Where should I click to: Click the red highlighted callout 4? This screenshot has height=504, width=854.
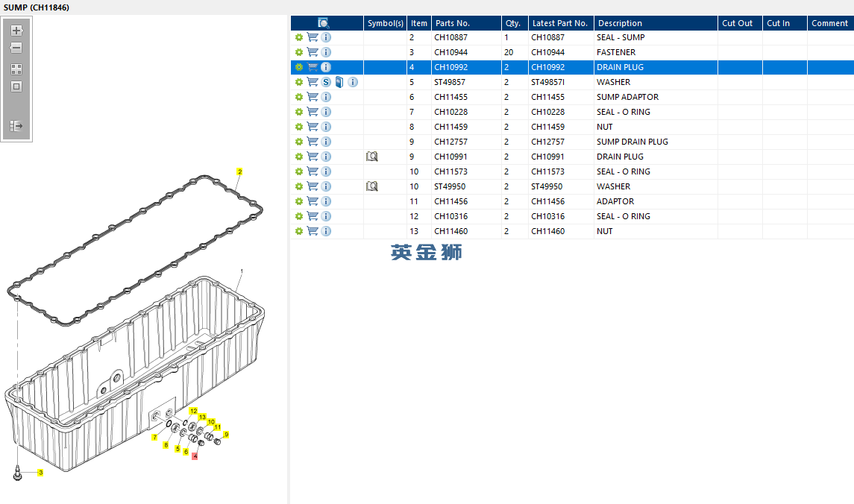coord(195,456)
